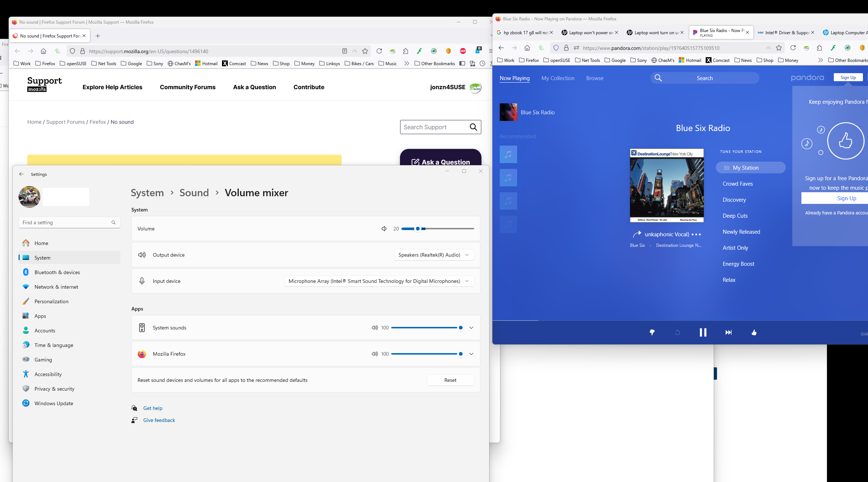868x482 pixels.
Task: Select My Station tuning mode
Action: point(750,167)
